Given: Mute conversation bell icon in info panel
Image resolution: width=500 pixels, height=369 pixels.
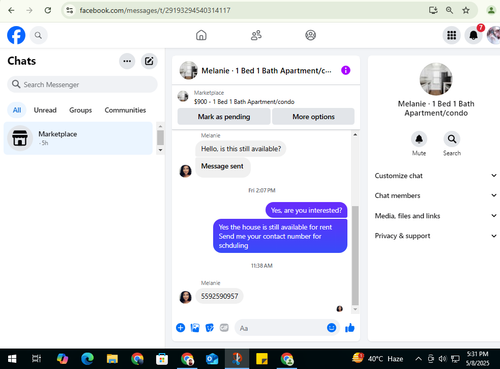Looking at the screenshot, I should (419, 139).
